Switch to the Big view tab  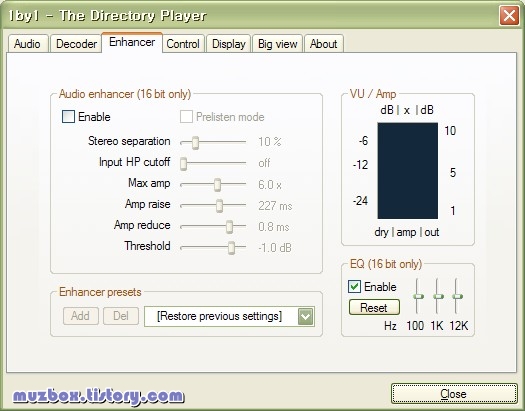click(278, 44)
